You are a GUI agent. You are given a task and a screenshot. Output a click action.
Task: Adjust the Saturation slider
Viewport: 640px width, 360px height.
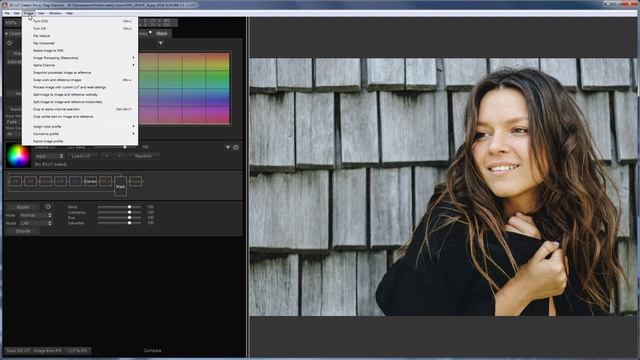coord(119,223)
